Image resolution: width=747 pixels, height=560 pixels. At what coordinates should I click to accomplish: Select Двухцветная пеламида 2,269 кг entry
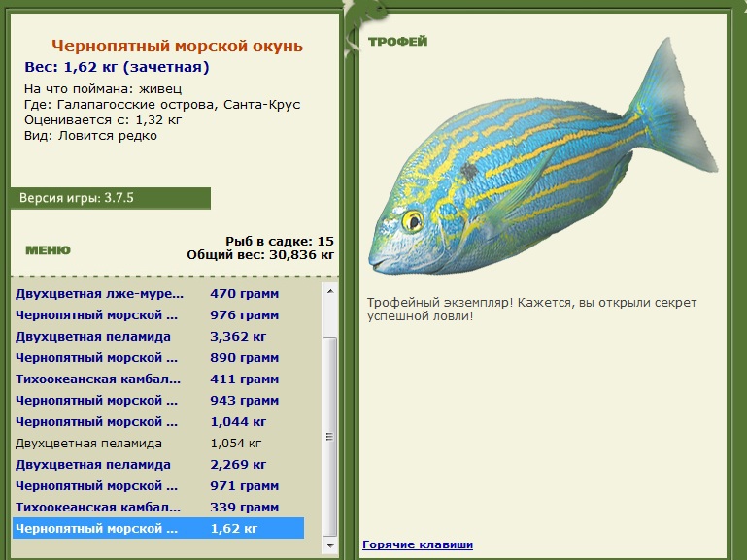pyautogui.click(x=157, y=464)
